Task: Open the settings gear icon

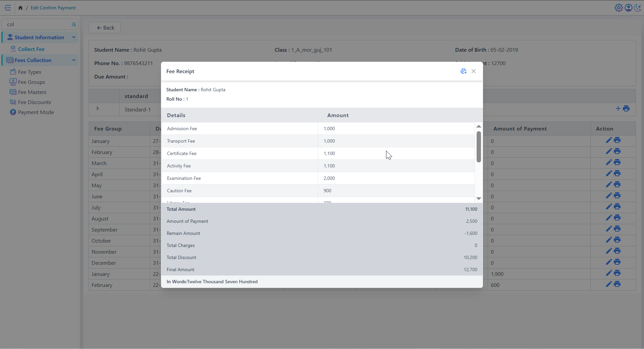Action: click(619, 8)
